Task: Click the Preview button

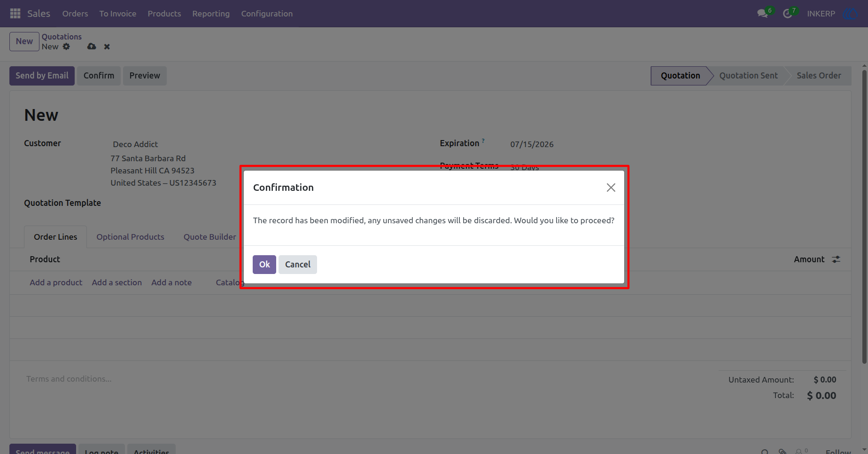Action: point(145,76)
